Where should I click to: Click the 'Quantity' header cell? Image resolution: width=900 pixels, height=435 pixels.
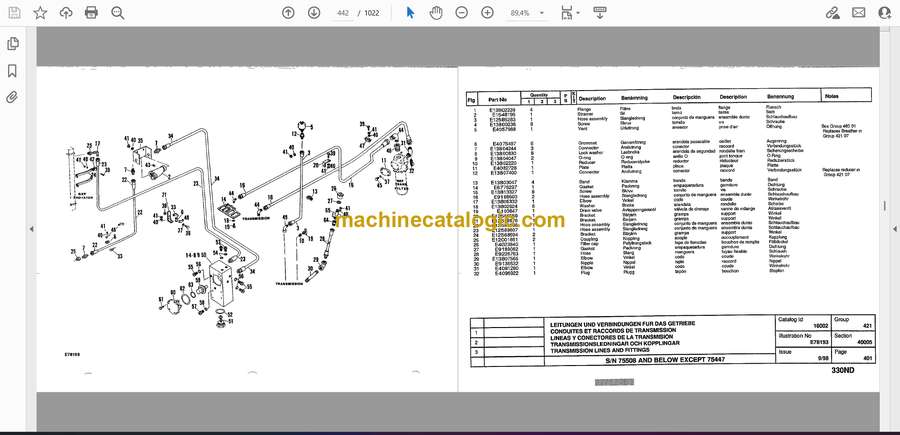tap(540, 95)
